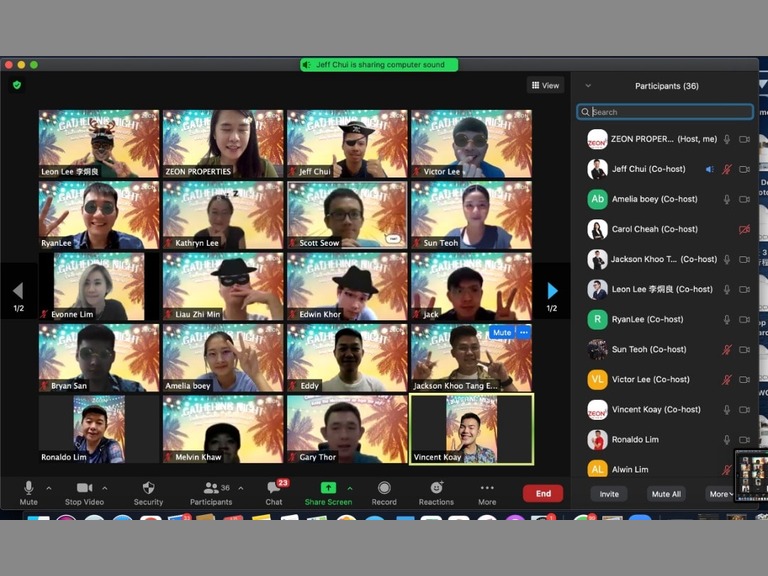Viewport: 768px width, 576px height.
Task: Toggle the Mute microphone button
Action: click(29, 488)
